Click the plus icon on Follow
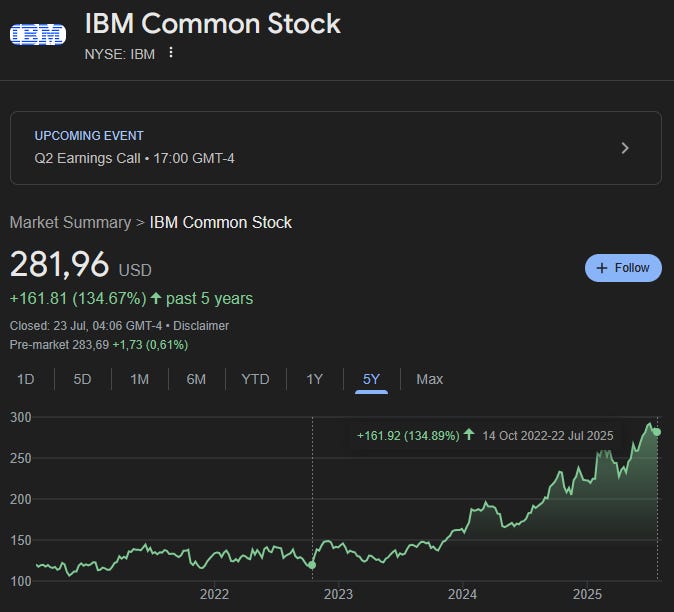This screenshot has height=612, width=674. tap(602, 268)
